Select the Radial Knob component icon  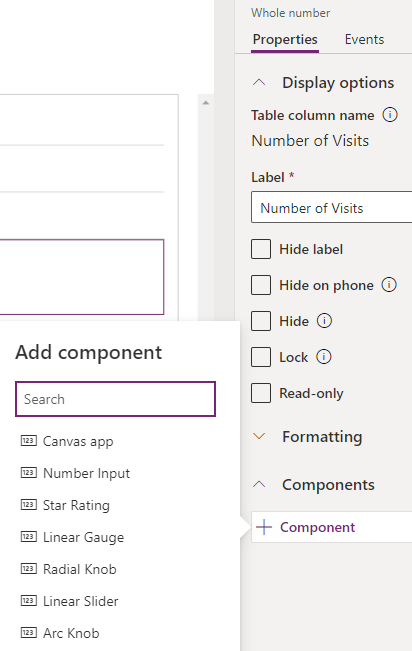(29, 568)
